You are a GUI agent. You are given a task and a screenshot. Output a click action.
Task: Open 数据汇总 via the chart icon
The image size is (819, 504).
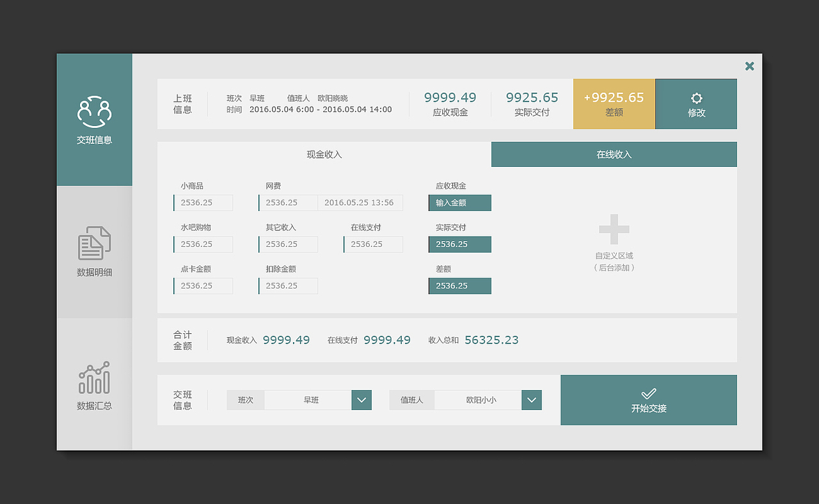94,379
